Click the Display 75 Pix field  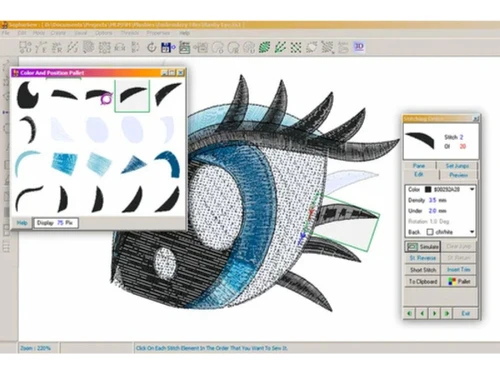pyautogui.click(x=56, y=223)
